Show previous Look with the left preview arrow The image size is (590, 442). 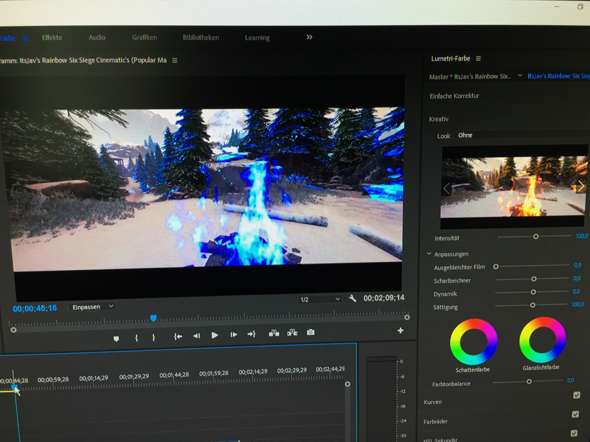pyautogui.click(x=447, y=188)
